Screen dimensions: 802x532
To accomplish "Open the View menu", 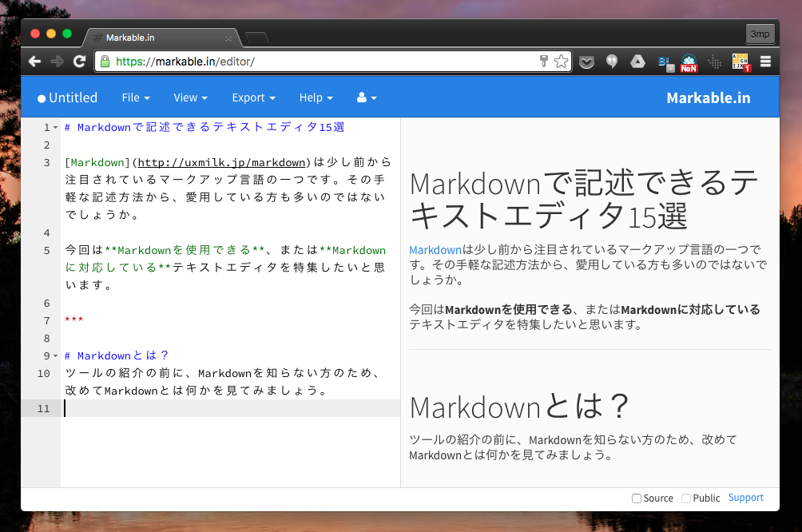I will click(190, 97).
